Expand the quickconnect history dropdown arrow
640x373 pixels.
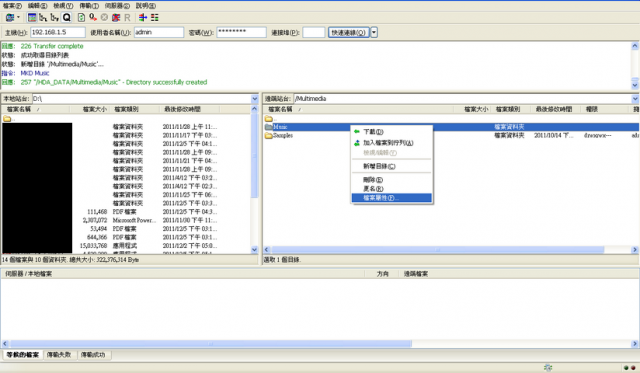pyautogui.click(x=374, y=32)
